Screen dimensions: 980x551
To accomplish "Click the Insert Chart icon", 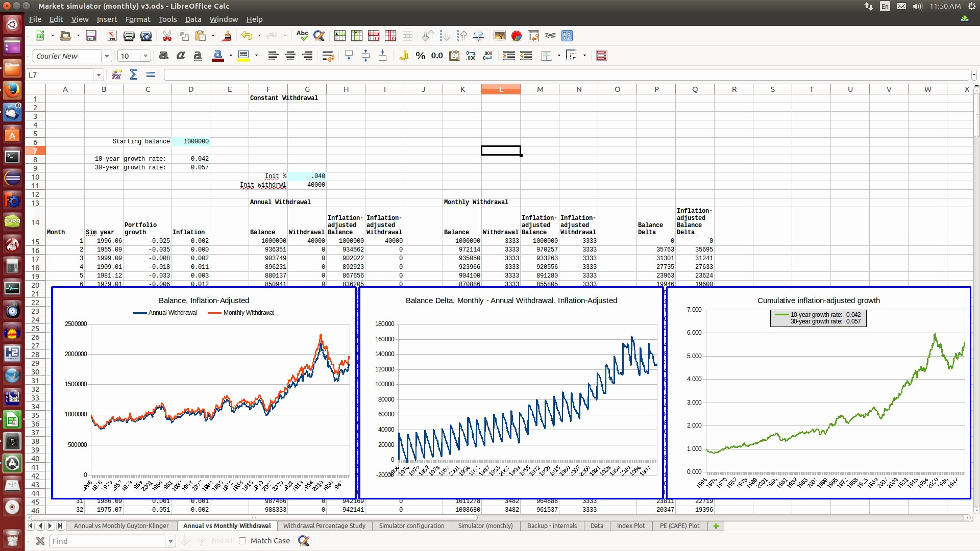I will tap(516, 36).
